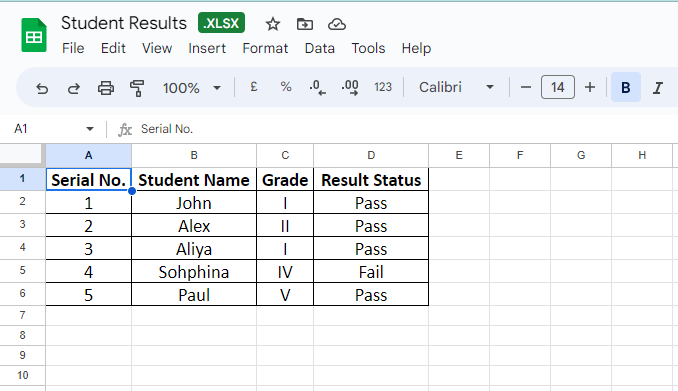Click the move to folder icon
The height and width of the screenshot is (391, 678).
(305, 24)
